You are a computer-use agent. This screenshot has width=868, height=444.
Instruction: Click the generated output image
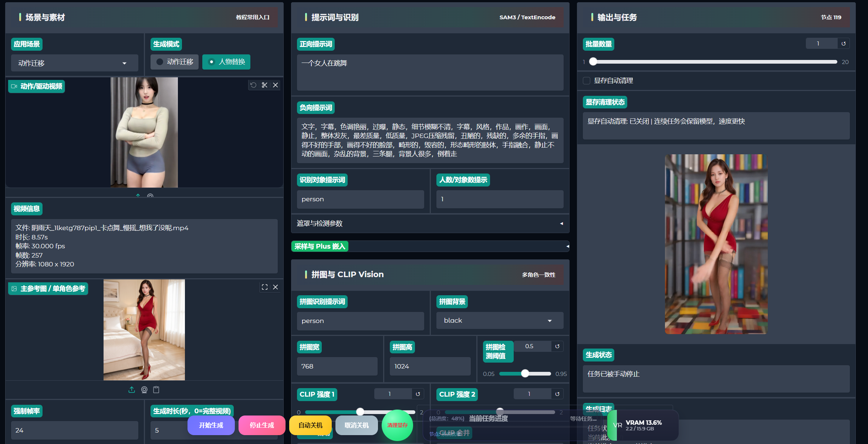[716, 244]
